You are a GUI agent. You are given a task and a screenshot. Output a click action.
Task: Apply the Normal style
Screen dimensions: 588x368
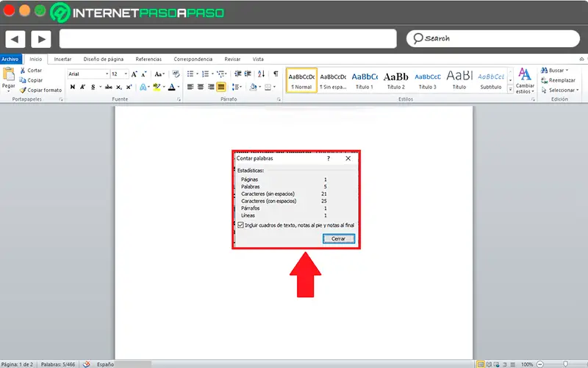(301, 80)
